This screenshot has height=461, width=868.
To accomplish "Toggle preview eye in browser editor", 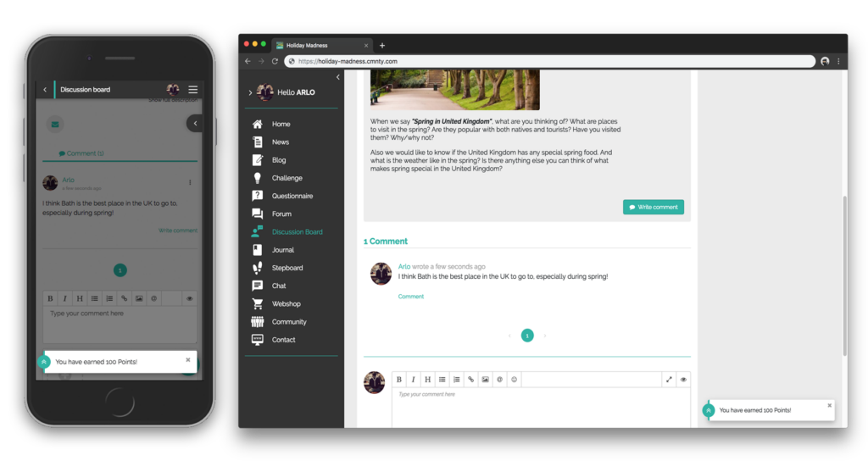I will (683, 380).
